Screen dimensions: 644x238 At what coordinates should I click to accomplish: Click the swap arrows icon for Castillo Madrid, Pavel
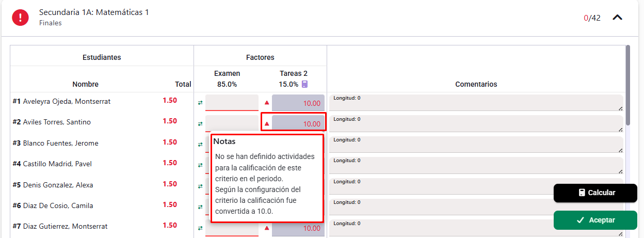[x=200, y=165]
